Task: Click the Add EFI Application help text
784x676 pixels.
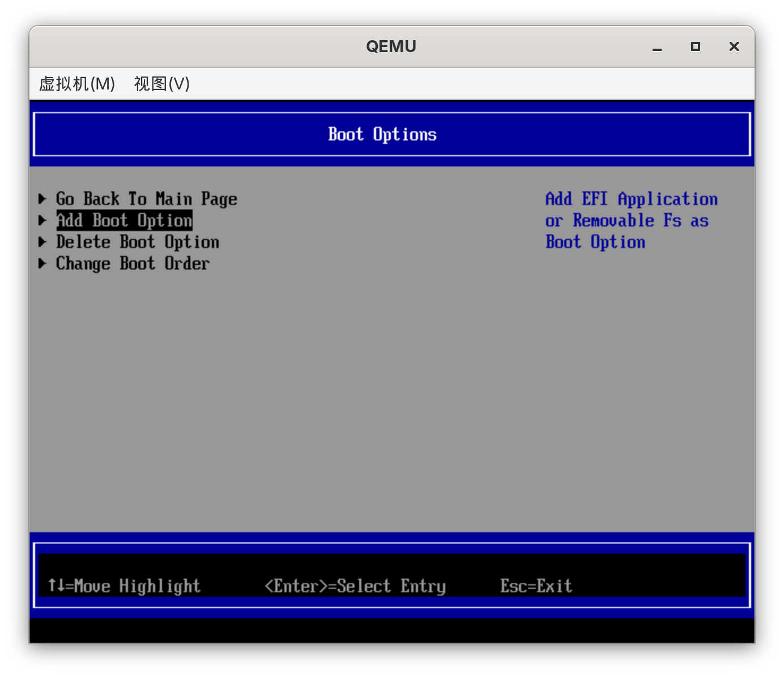Action: point(632,221)
